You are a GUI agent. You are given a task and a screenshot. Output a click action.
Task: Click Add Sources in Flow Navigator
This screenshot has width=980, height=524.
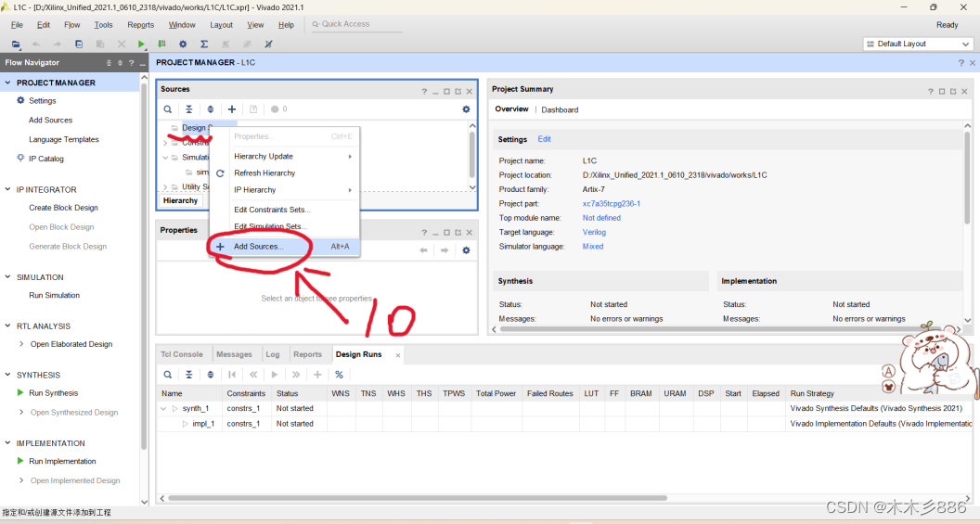pos(51,120)
